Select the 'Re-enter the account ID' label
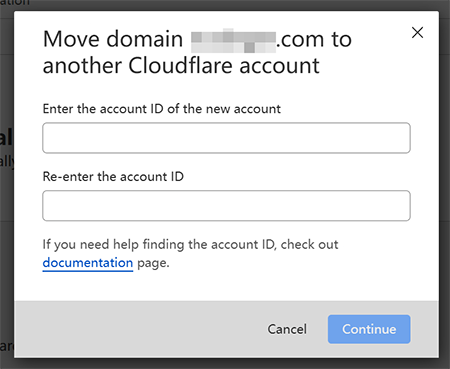Image resolution: width=450 pixels, height=369 pixels. [113, 176]
